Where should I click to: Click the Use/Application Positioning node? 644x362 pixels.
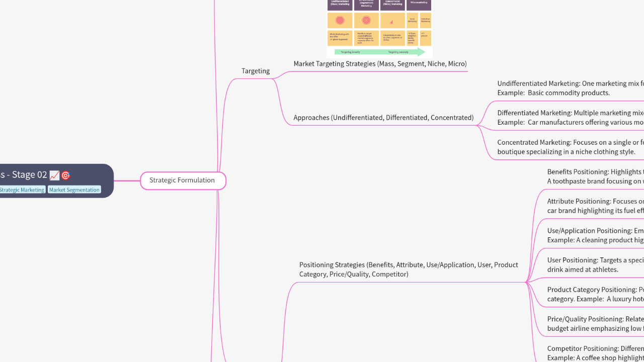point(596,235)
